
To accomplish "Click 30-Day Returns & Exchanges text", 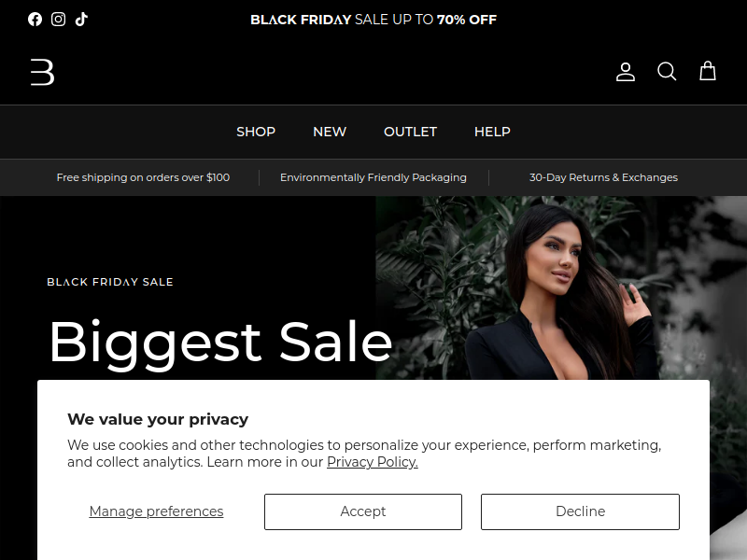I will 603,177.
